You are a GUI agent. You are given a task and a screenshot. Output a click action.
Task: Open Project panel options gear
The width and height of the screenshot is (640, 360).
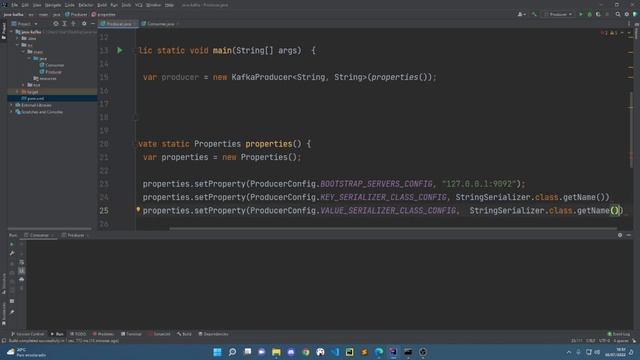tap(84, 24)
